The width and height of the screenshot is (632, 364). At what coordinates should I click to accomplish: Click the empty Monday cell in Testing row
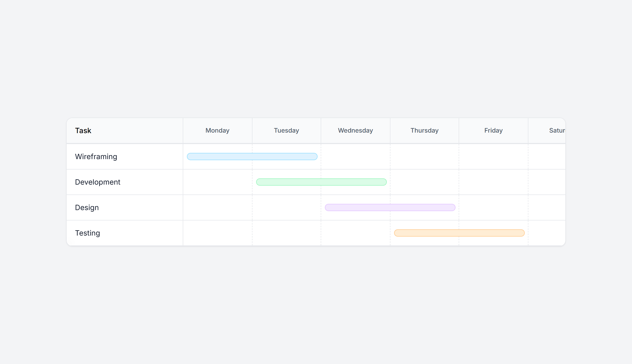click(x=217, y=233)
